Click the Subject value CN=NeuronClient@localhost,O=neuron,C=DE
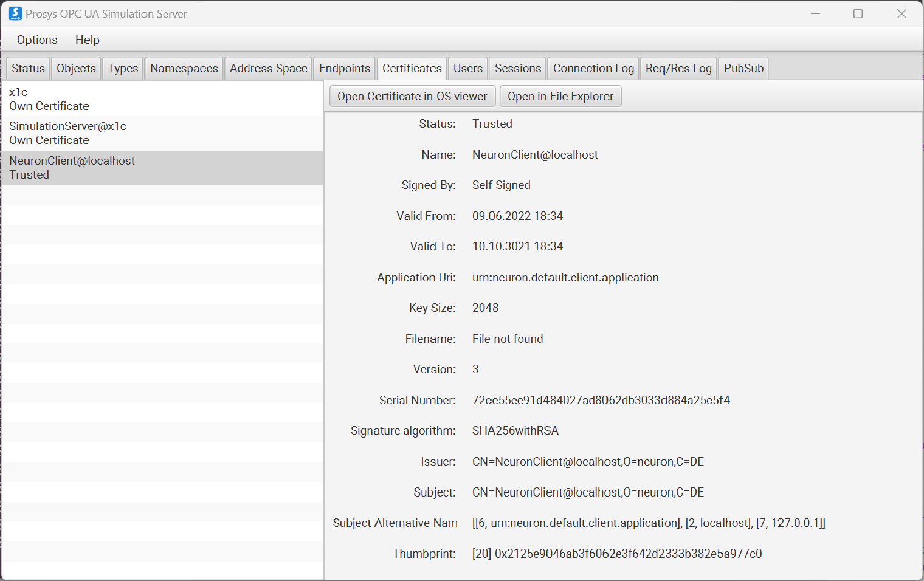 (588, 492)
